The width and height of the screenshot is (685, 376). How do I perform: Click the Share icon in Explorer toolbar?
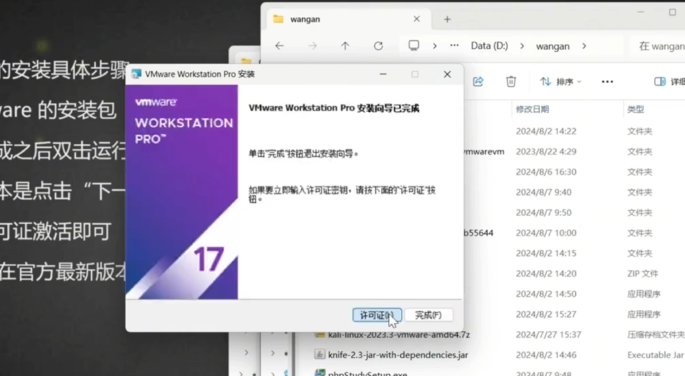pyautogui.click(x=478, y=82)
